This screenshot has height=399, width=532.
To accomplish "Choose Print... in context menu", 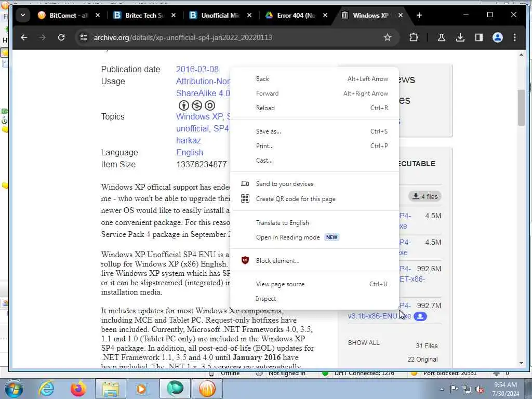I will point(314,146).
